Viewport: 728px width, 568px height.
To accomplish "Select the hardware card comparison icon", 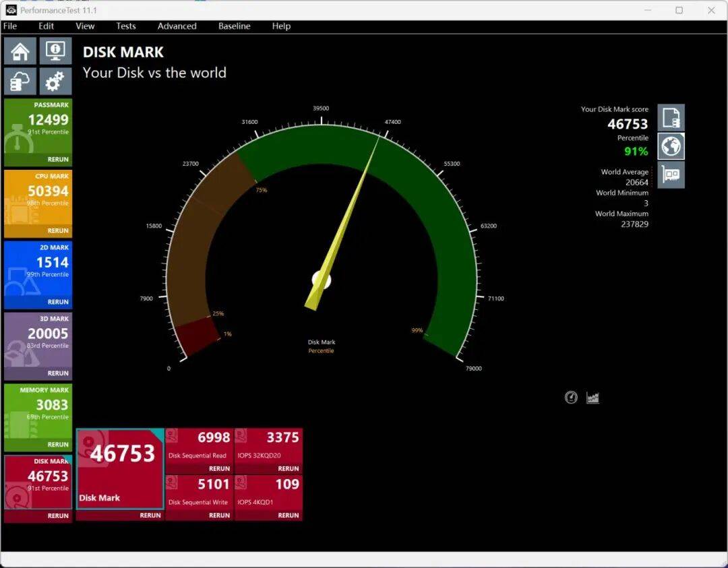I will [671, 175].
